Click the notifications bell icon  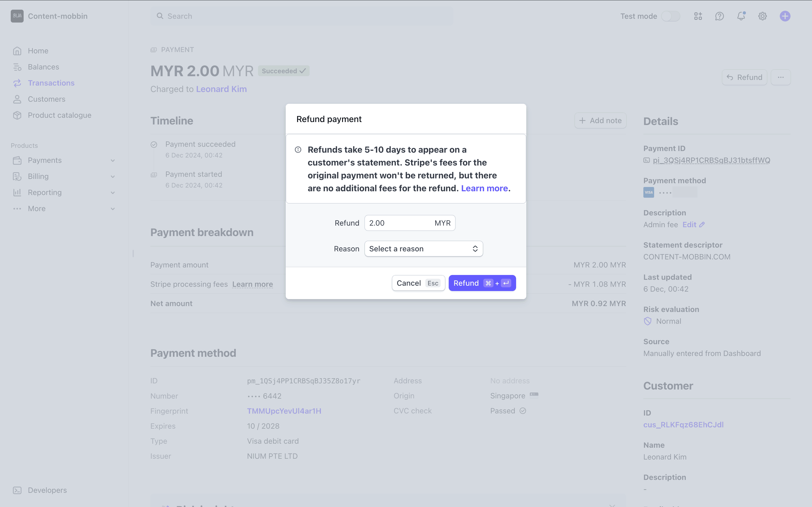741,16
